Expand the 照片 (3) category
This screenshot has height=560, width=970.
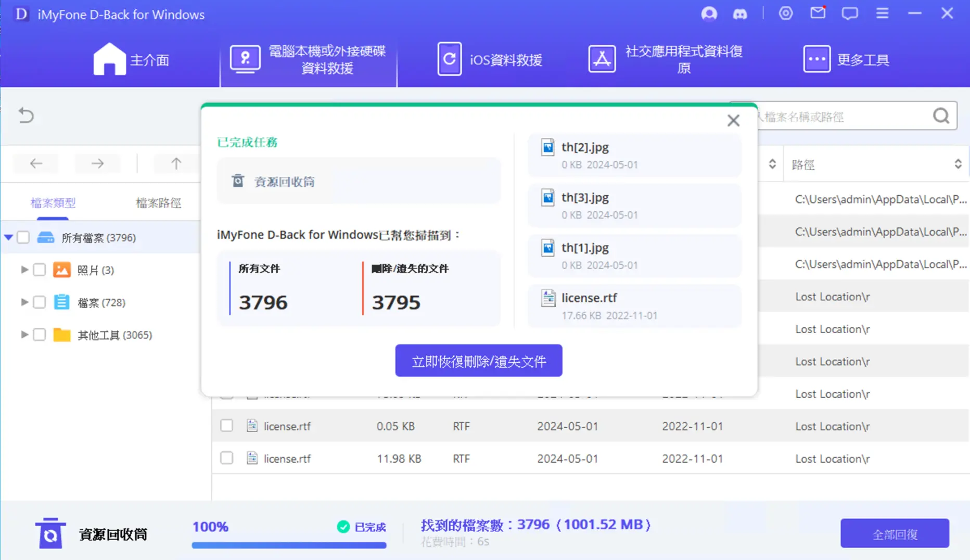(24, 270)
